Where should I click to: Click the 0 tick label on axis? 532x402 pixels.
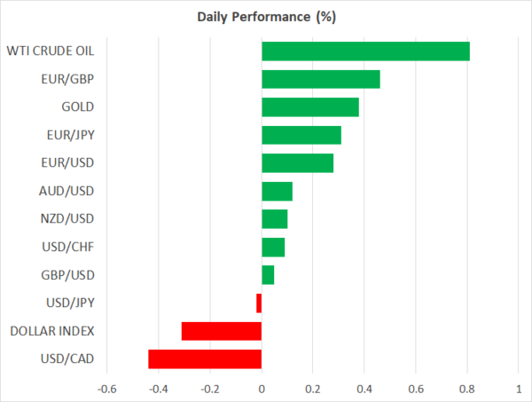(262, 389)
